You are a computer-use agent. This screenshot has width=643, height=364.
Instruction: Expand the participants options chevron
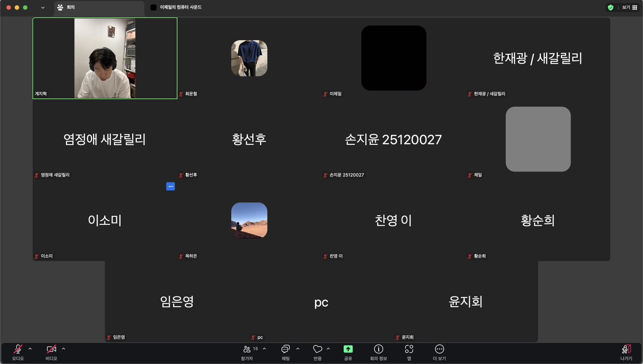pyautogui.click(x=265, y=349)
